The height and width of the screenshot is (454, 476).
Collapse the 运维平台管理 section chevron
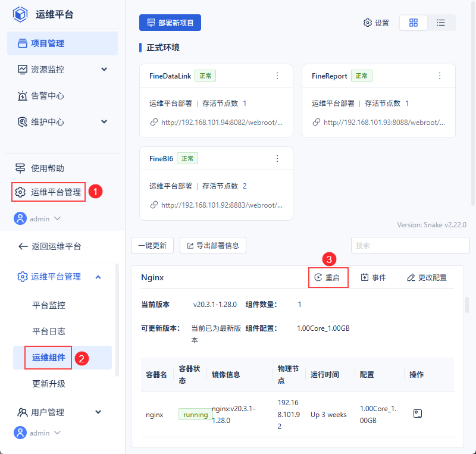[98, 277]
